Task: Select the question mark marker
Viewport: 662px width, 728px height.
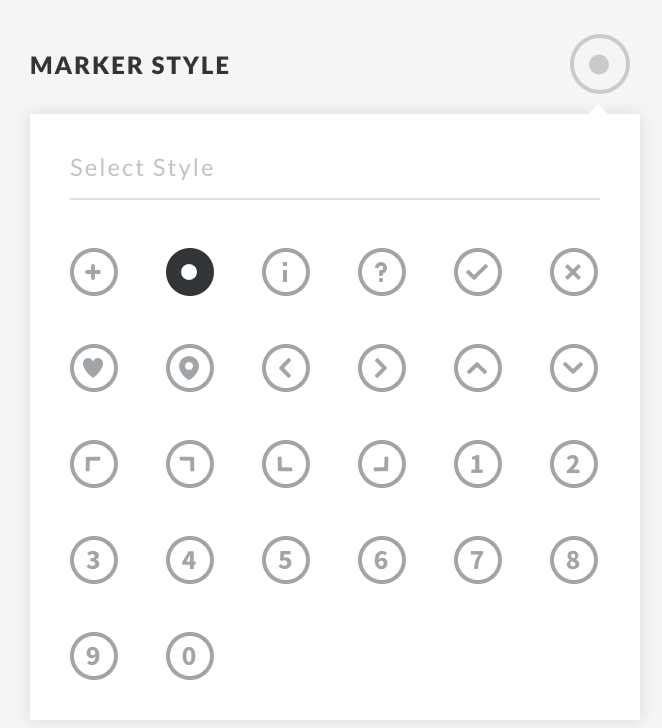Action: click(382, 272)
